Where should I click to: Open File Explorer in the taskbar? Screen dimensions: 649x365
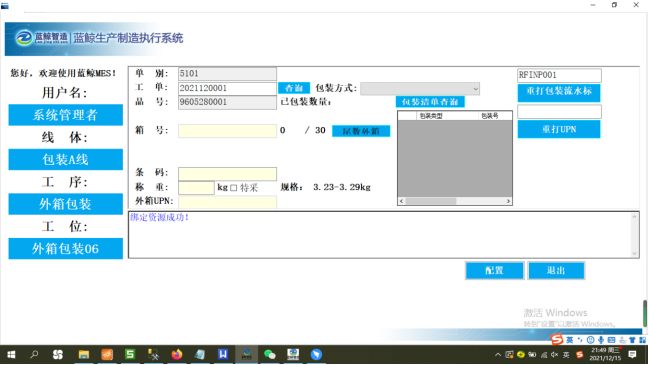[x=84, y=355]
